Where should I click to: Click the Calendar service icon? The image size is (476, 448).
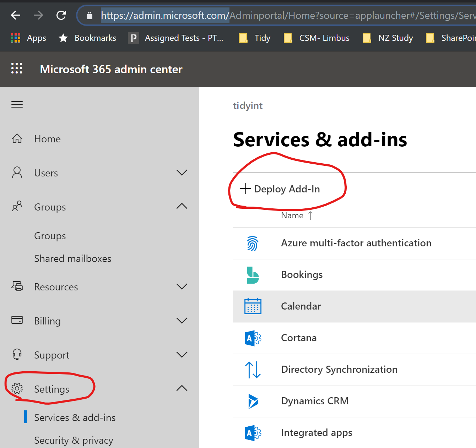[253, 306]
